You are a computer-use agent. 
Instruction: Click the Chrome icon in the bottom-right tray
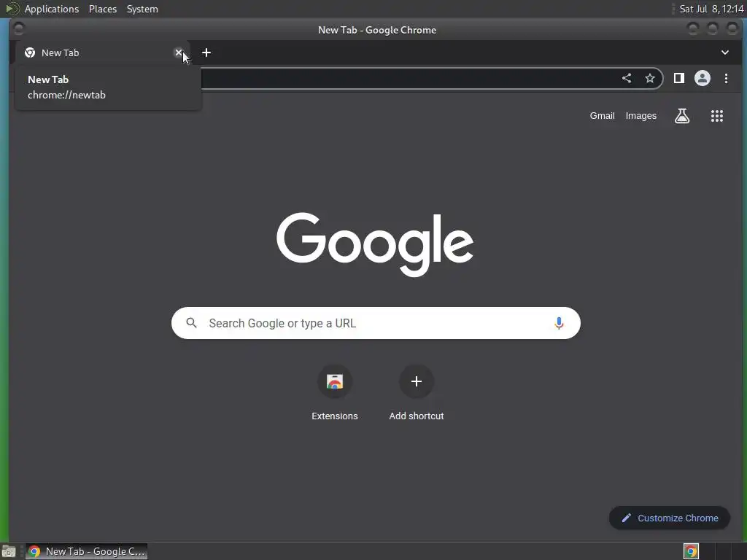tap(691, 551)
